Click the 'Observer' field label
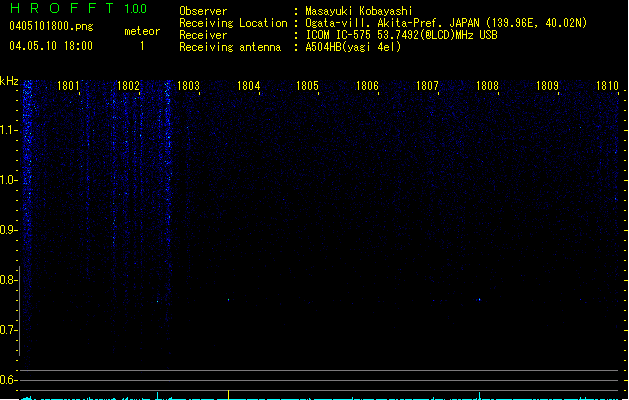Screen dimensions: 629x400 203,11
